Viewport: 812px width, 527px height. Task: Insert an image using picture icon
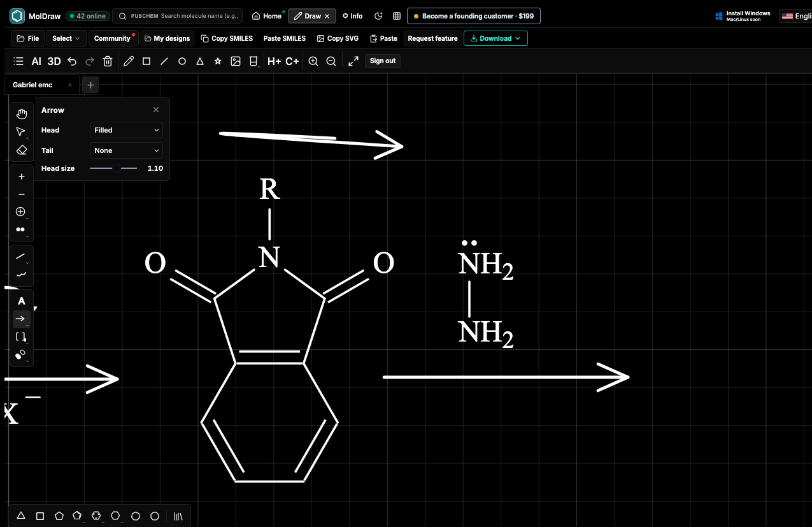236,61
